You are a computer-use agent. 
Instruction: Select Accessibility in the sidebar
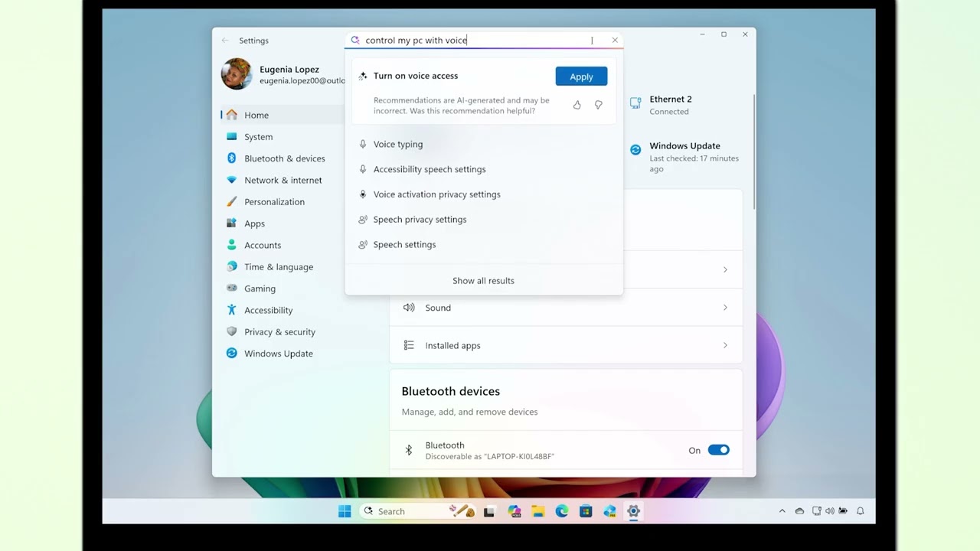268,310
